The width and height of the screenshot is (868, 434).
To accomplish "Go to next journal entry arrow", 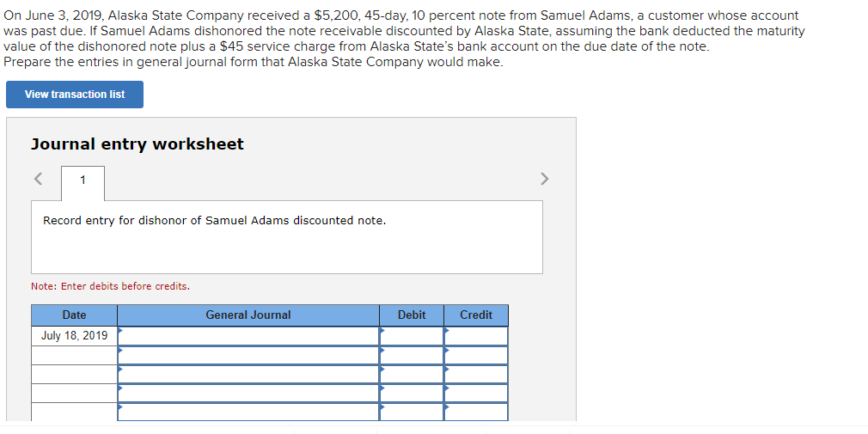I will click(543, 179).
